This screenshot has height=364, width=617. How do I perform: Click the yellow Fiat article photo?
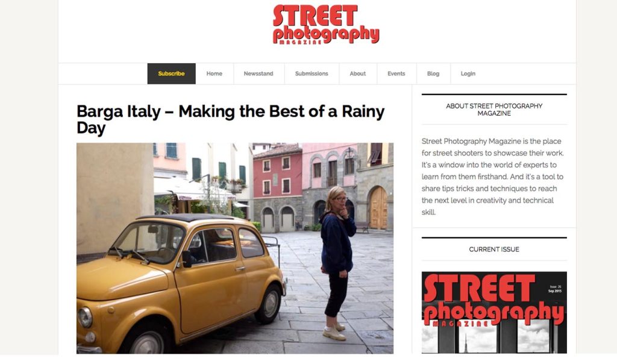(235, 248)
